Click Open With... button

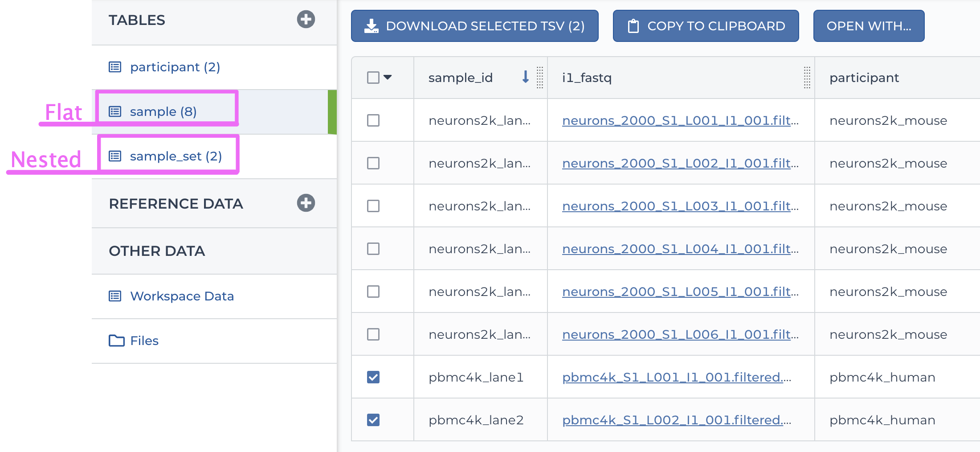click(x=869, y=26)
